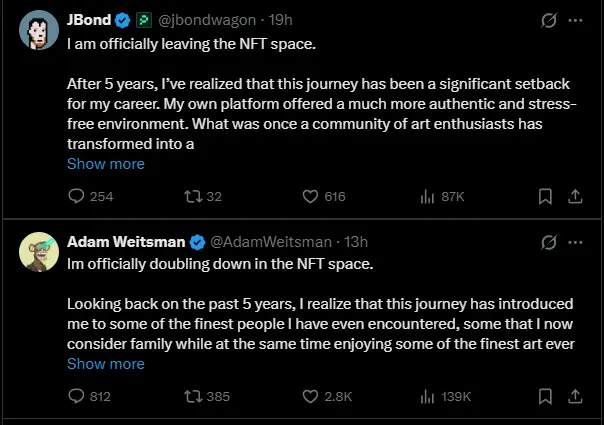604x425 pixels.
Task: Like Adam Weitsman's doubling down tweet
Action: [x=309, y=396]
